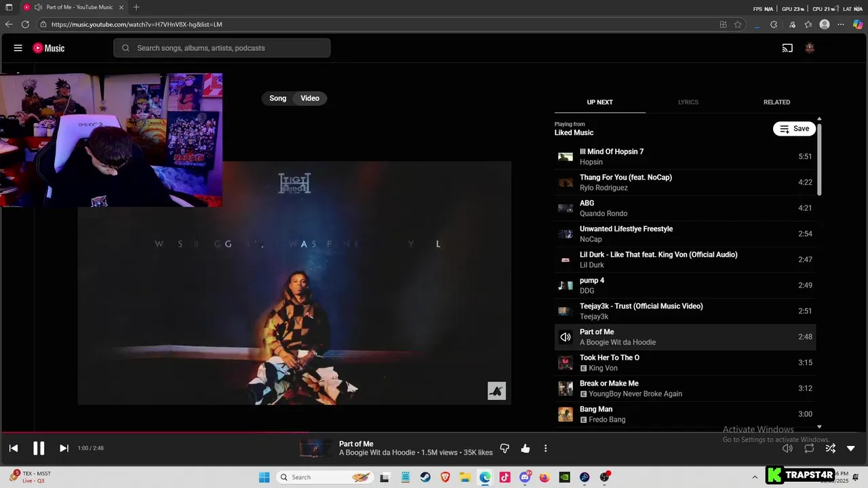This screenshot has width=868, height=488.
Task: Click the speaker icon on Part of Me row
Action: pyautogui.click(x=566, y=337)
